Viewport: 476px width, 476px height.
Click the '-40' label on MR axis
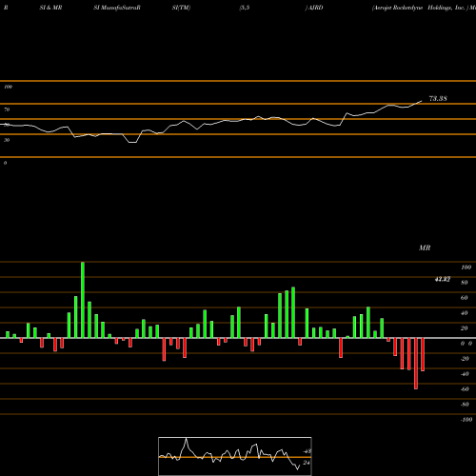point(465,374)
